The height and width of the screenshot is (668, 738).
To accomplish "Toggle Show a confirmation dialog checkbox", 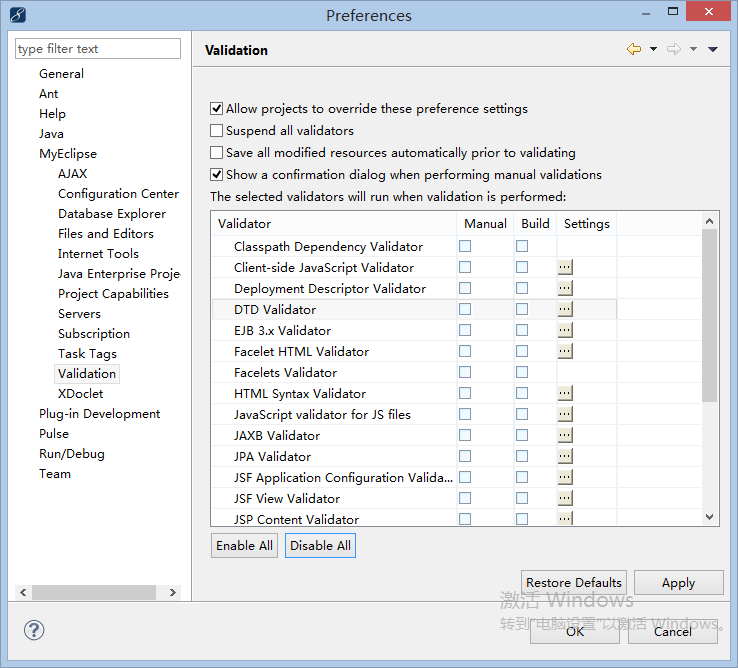I will [x=216, y=175].
